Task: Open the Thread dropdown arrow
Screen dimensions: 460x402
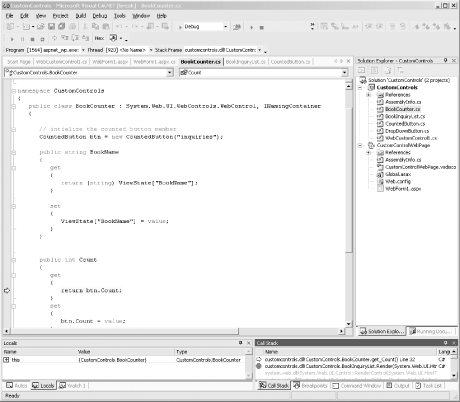Action: pyautogui.click(x=151, y=50)
